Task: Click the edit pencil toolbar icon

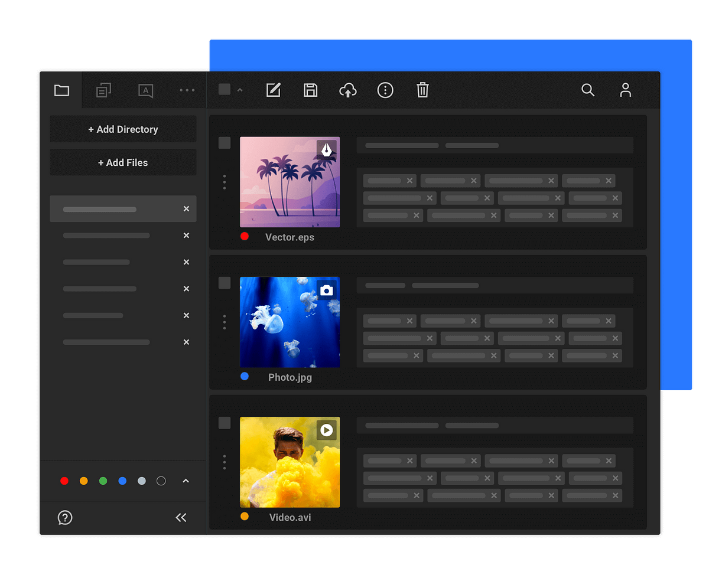Action: (273, 90)
